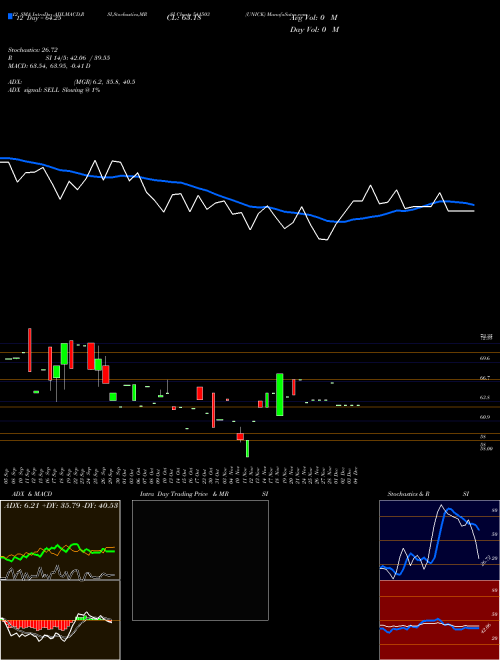Click the 'ADX: (MGR) 6.2, 35.8, 40.5' line
Screen dimensions: 500x660
tap(71, 82)
